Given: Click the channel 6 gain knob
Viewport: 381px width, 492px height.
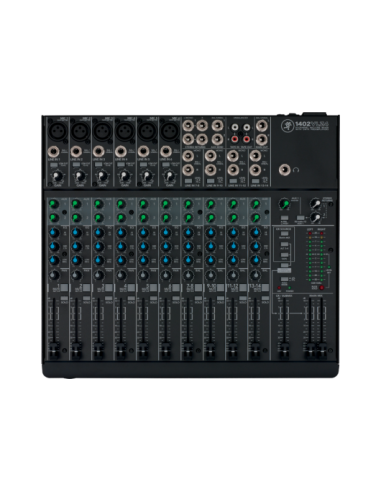Looking at the screenshot, I should 170,175.
